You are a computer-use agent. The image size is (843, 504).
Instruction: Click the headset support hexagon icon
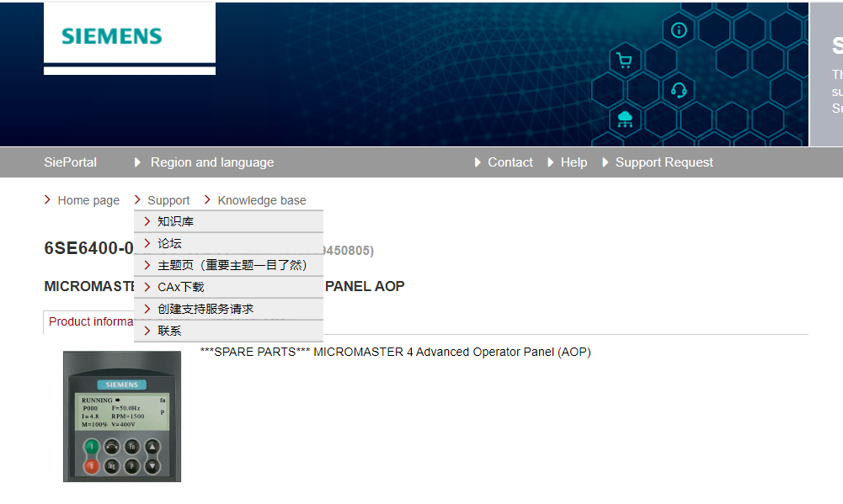coord(679,89)
